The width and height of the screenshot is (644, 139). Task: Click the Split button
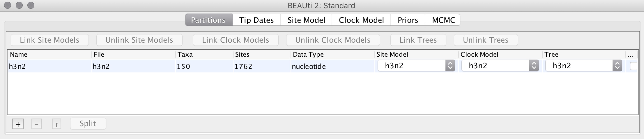[x=88, y=124]
